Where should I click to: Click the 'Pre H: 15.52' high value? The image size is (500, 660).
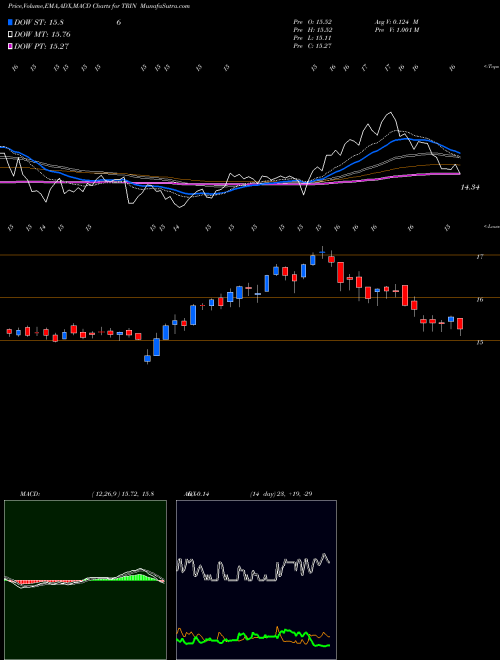[312, 30]
